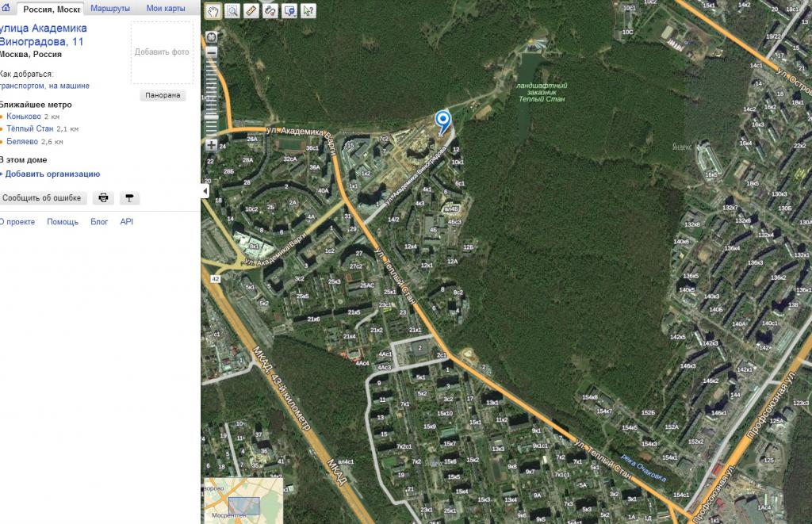Zoom in with the plus button
Screen dimensions: 812x524
(211, 145)
